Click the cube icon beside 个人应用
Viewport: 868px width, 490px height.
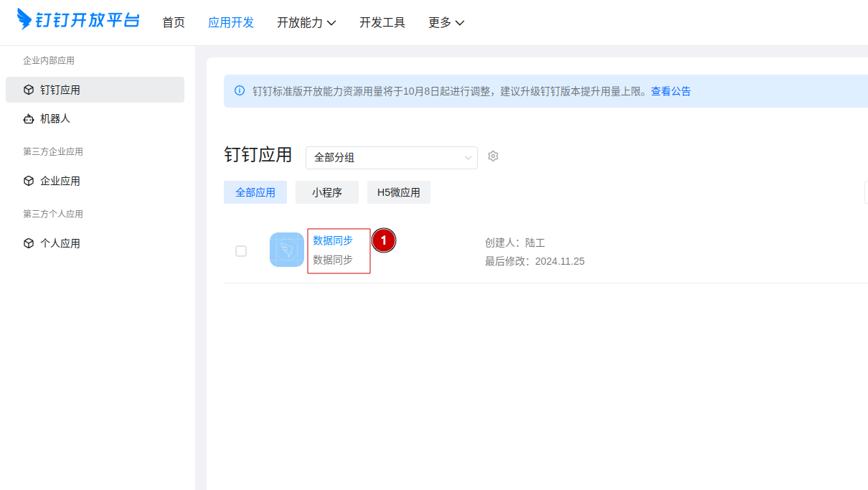(x=29, y=243)
